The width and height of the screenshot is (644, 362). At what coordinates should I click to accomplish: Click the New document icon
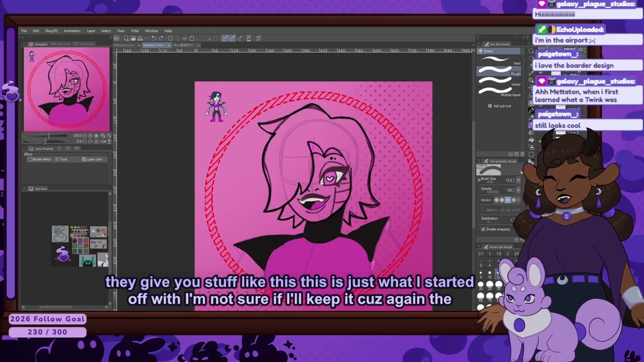(x=126, y=38)
